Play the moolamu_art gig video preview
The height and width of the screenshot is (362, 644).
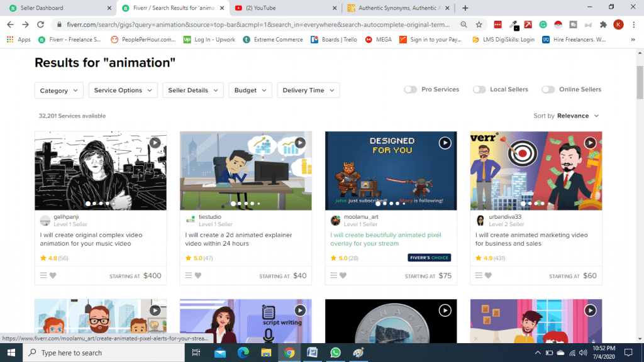tap(445, 143)
